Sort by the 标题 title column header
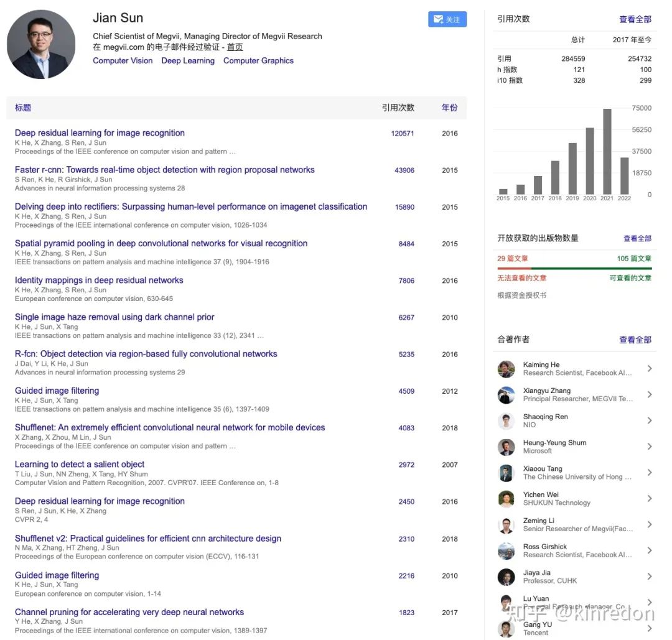This screenshot has height=640, width=672. pos(23,108)
